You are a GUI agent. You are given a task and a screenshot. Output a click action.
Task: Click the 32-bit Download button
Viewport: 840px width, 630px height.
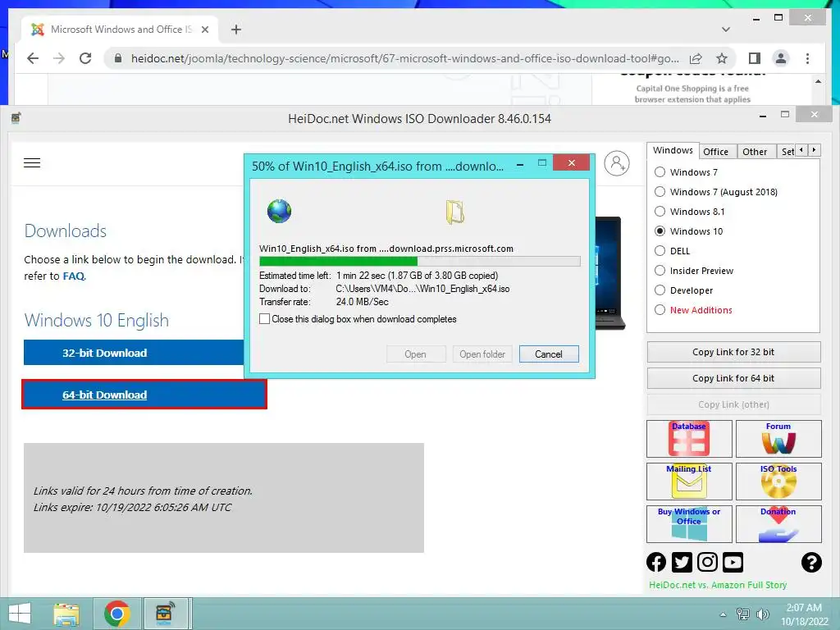(x=134, y=353)
